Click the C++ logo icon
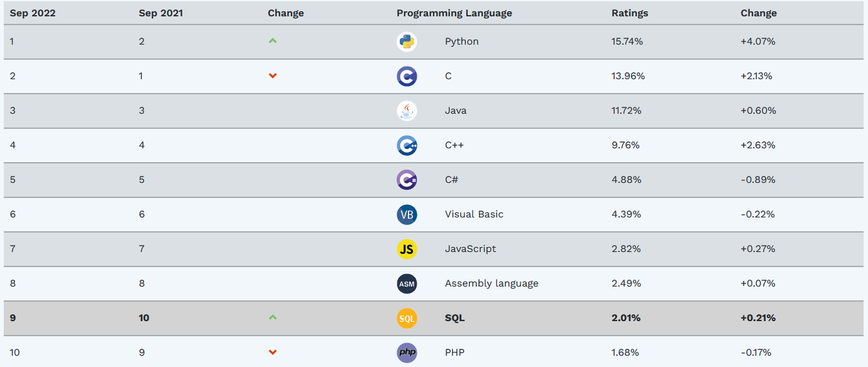The image size is (868, 367). 407,145
